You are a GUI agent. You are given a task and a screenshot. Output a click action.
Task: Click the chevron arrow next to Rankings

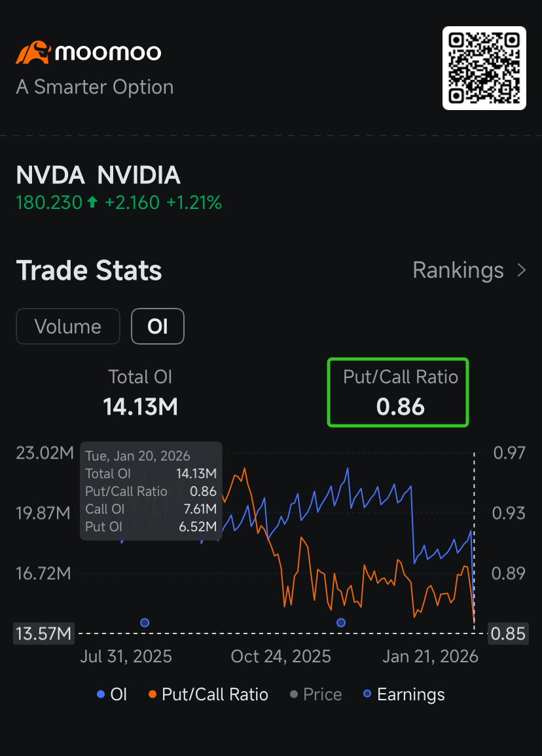tap(522, 270)
